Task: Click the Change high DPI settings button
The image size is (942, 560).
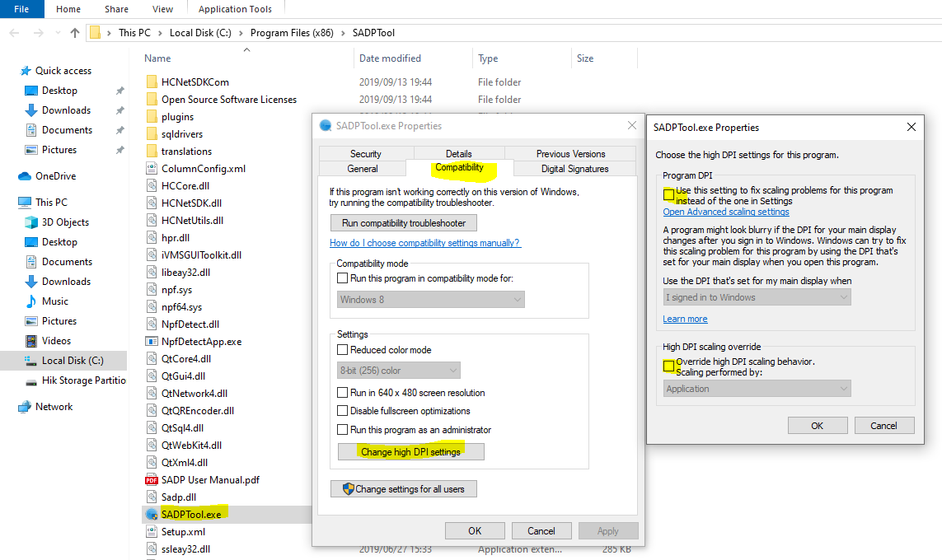Action: tap(410, 452)
